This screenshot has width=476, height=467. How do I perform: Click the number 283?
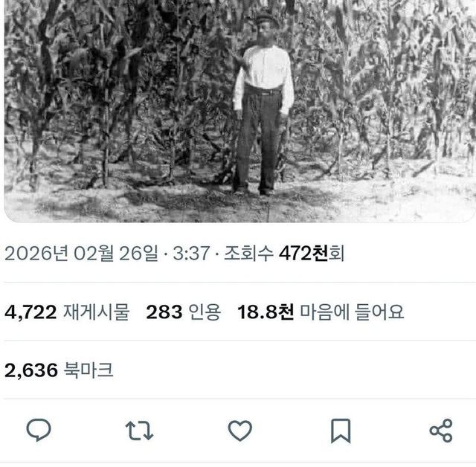(x=164, y=312)
